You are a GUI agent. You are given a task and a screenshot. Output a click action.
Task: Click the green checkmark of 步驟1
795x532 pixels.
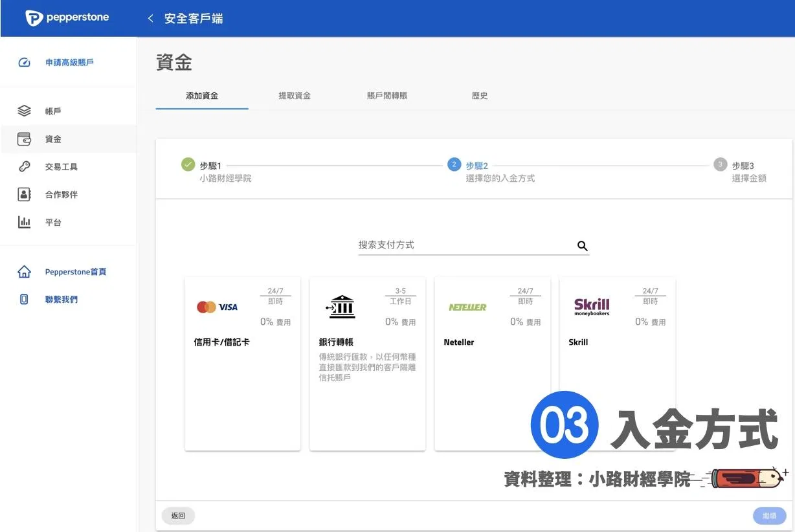coord(188,164)
